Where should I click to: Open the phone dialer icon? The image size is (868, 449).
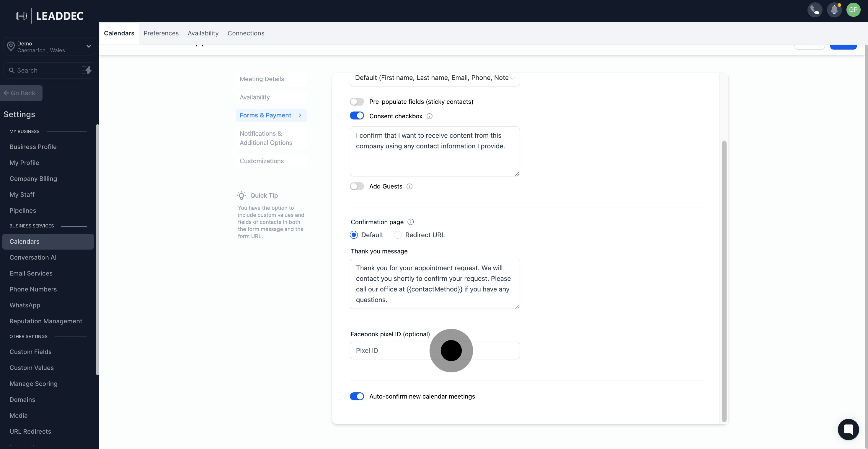pyautogui.click(x=815, y=10)
